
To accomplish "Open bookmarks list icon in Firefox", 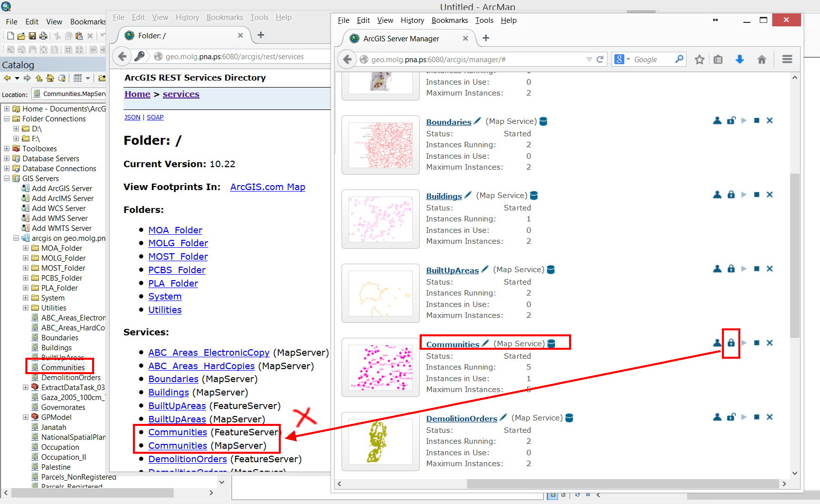I will click(718, 59).
